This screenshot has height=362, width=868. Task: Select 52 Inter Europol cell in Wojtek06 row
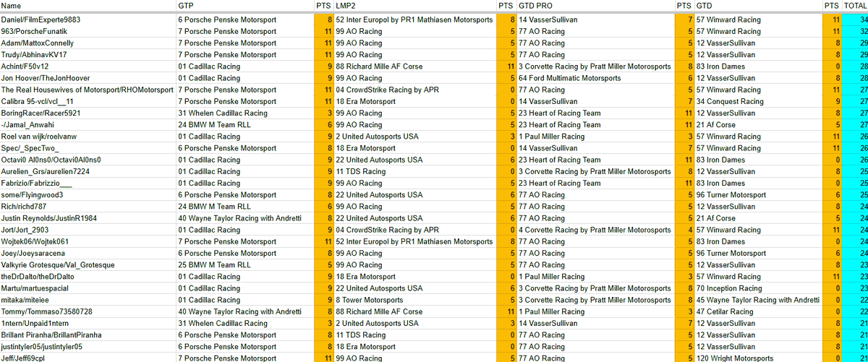point(415,242)
